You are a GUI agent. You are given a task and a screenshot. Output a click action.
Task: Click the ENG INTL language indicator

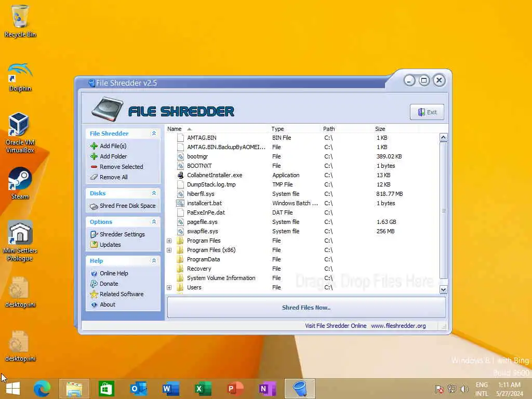(482, 389)
